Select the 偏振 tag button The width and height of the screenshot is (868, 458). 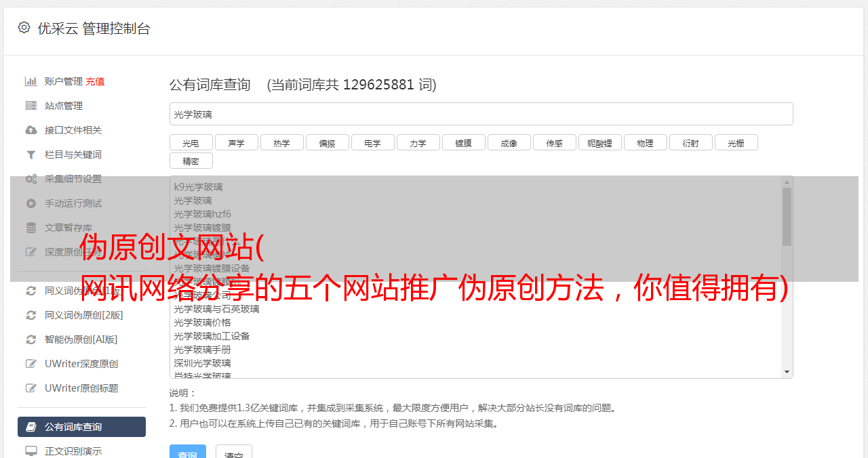[x=327, y=142]
